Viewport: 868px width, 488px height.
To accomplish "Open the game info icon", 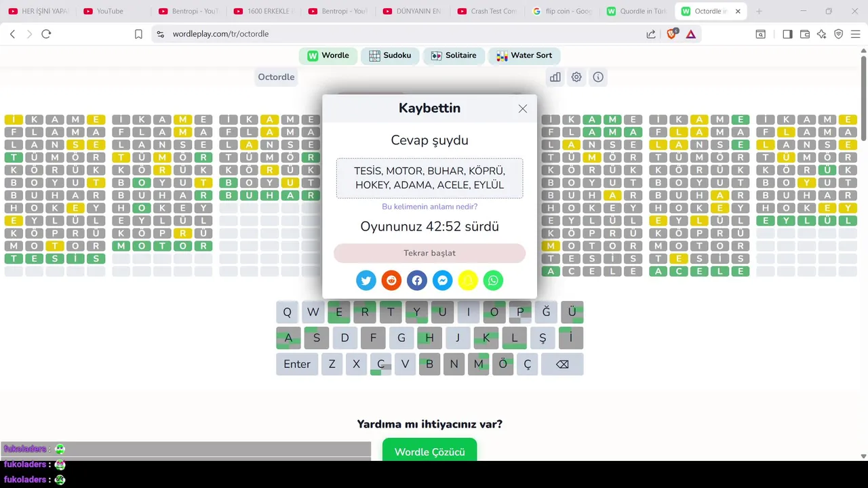I will click(598, 77).
